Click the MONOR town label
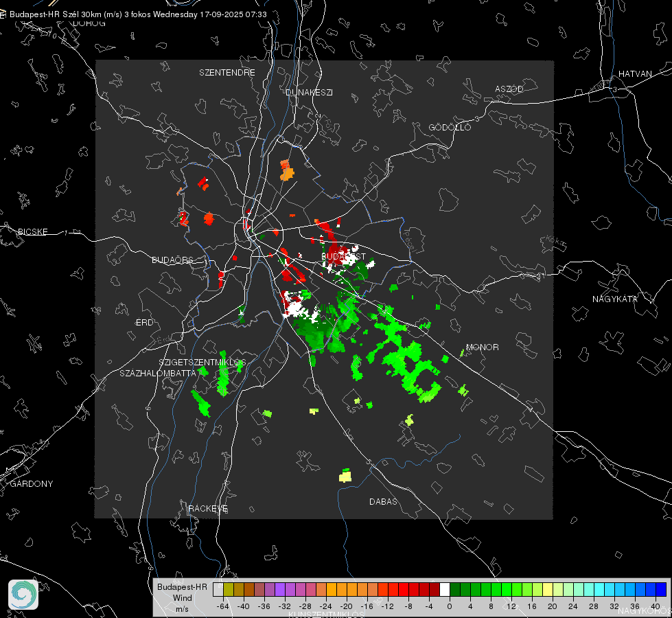 (x=482, y=347)
